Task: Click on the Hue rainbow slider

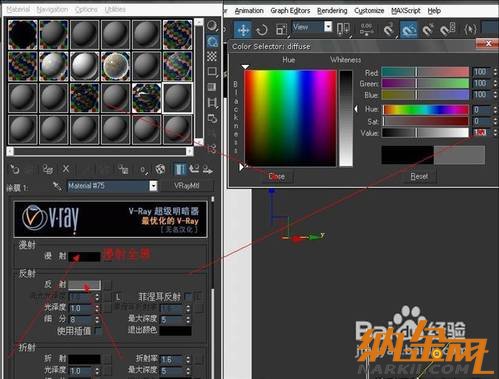Action: pyautogui.click(x=426, y=110)
